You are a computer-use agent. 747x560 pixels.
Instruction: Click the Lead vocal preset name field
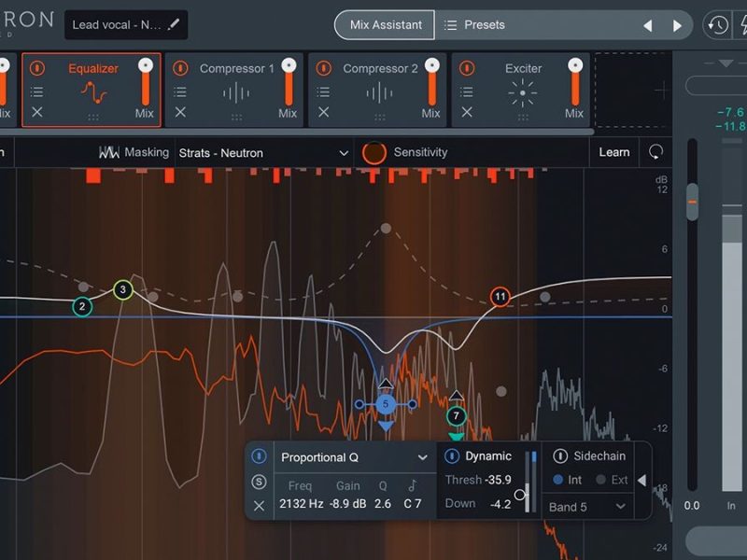tap(126, 25)
